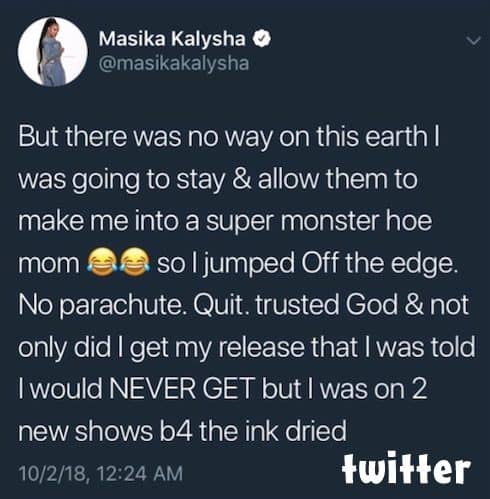Click the phrase jumped Off the edge
The height and width of the screenshot is (499, 490).
tap(328, 264)
